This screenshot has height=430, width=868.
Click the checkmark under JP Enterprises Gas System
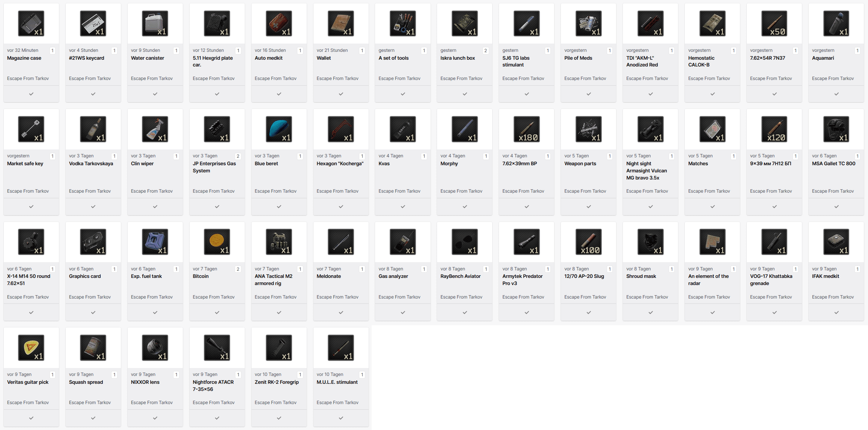tap(217, 207)
